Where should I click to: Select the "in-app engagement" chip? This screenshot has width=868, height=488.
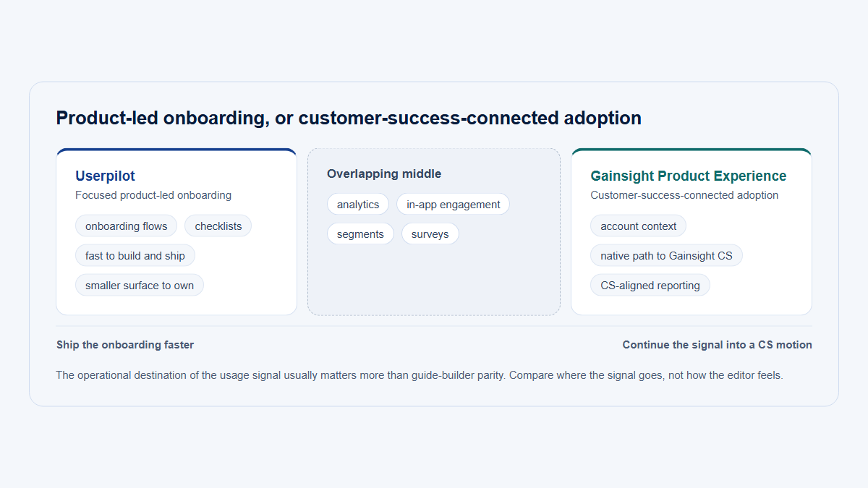454,205
